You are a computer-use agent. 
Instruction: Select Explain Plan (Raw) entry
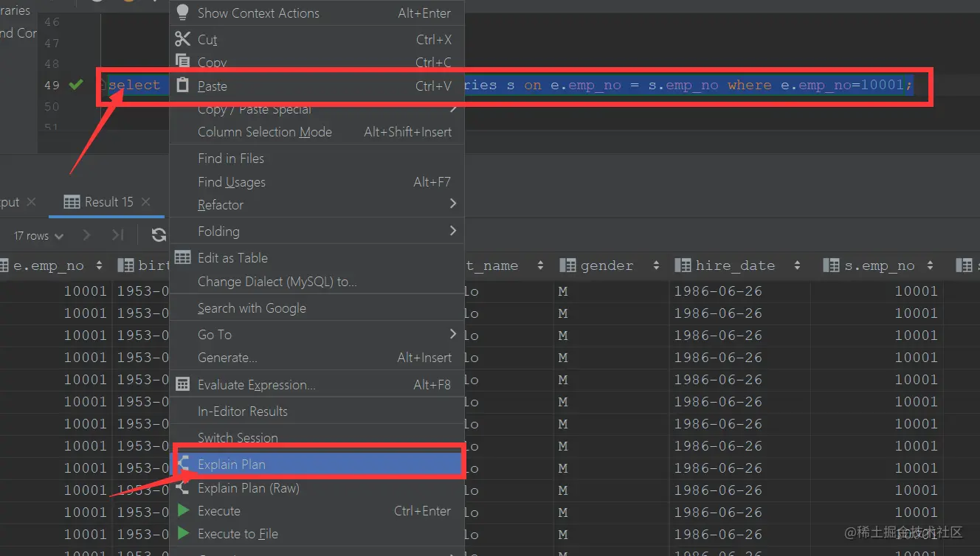tap(317, 487)
